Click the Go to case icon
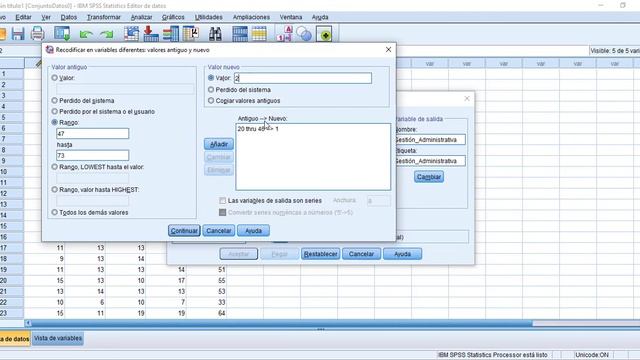Image resolution: width=640 pixels, height=360 pixels. [x=131, y=34]
